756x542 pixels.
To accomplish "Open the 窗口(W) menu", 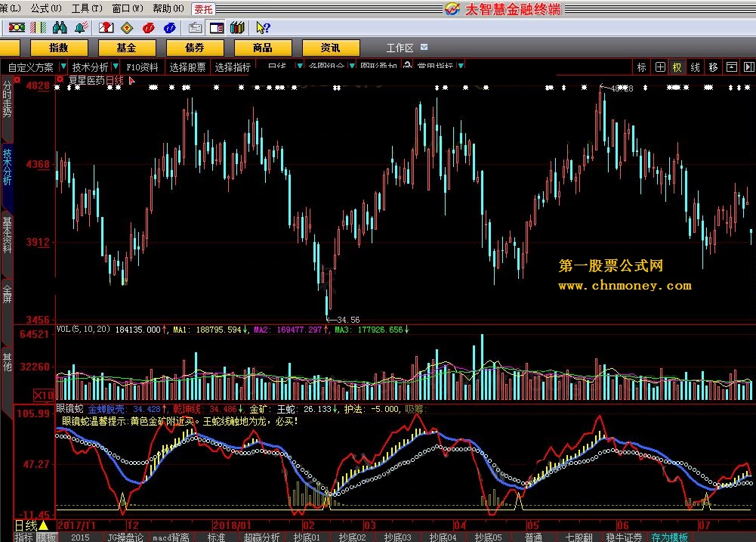I will pos(128,8).
